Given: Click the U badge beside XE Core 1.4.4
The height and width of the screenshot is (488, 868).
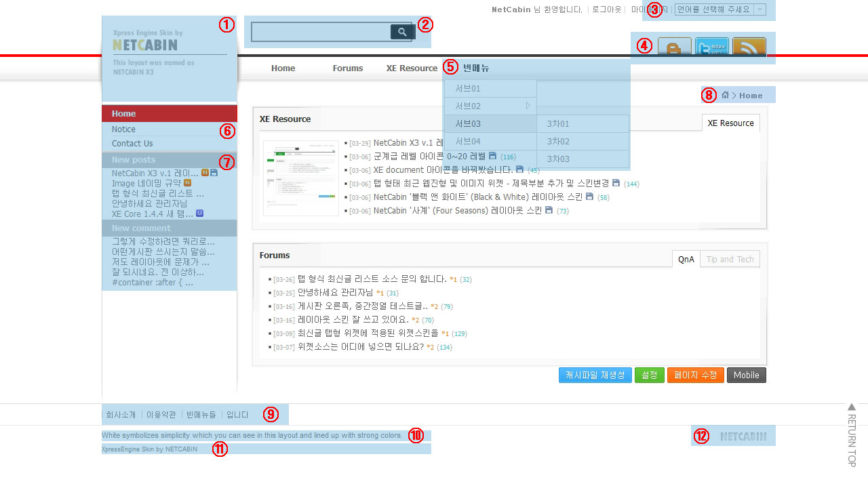Looking at the screenshot, I should coord(199,213).
